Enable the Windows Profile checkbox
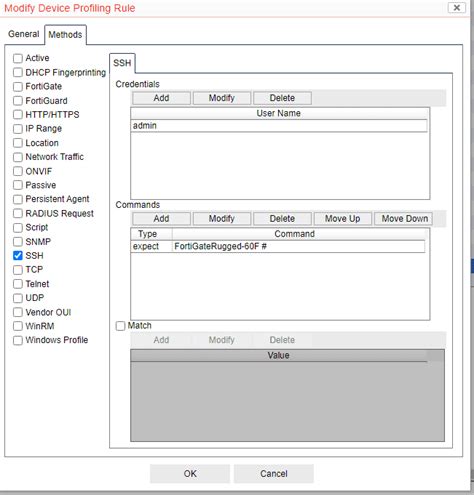The image size is (474, 495). click(x=18, y=340)
